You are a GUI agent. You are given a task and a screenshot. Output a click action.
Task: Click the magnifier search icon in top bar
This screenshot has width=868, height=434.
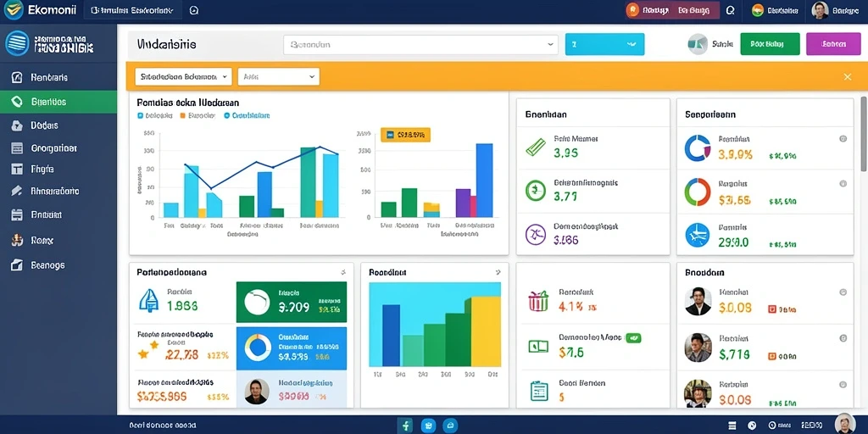(x=730, y=10)
